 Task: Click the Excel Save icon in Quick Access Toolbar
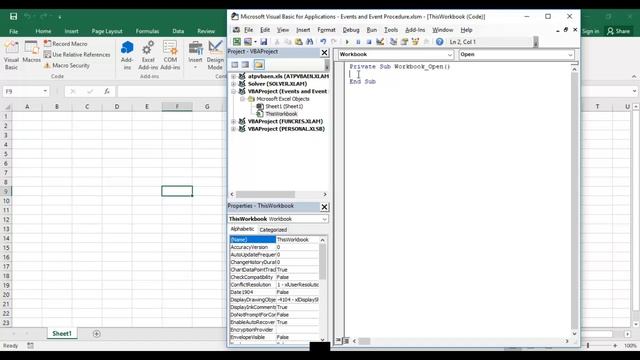click(13, 16)
